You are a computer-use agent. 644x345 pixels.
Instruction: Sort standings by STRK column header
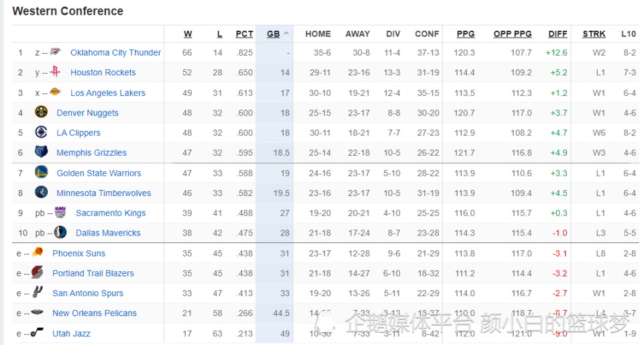(x=594, y=34)
